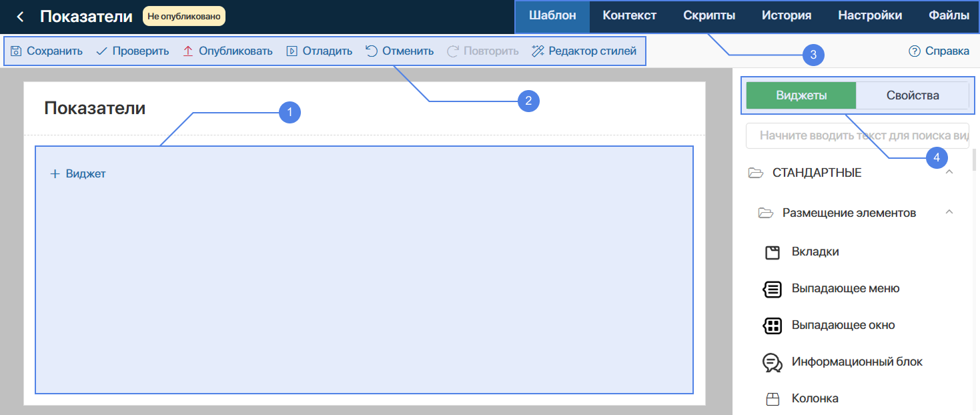Click the disabled Повторить label
Viewport: 980px width, 415px height.
[491, 51]
